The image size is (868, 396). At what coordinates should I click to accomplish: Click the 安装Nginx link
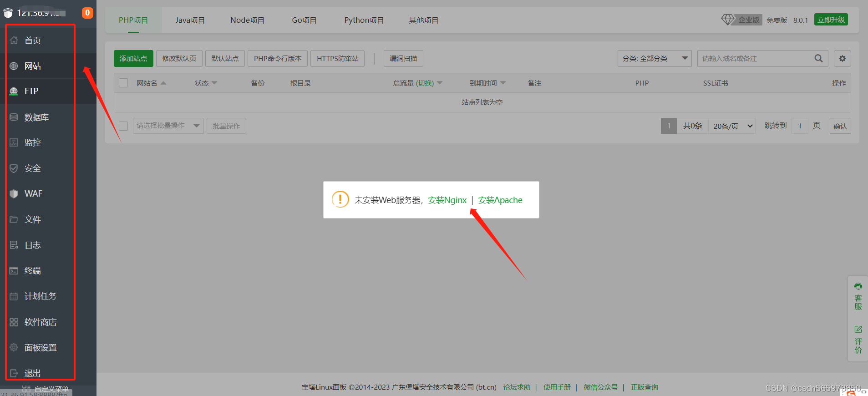tap(447, 200)
